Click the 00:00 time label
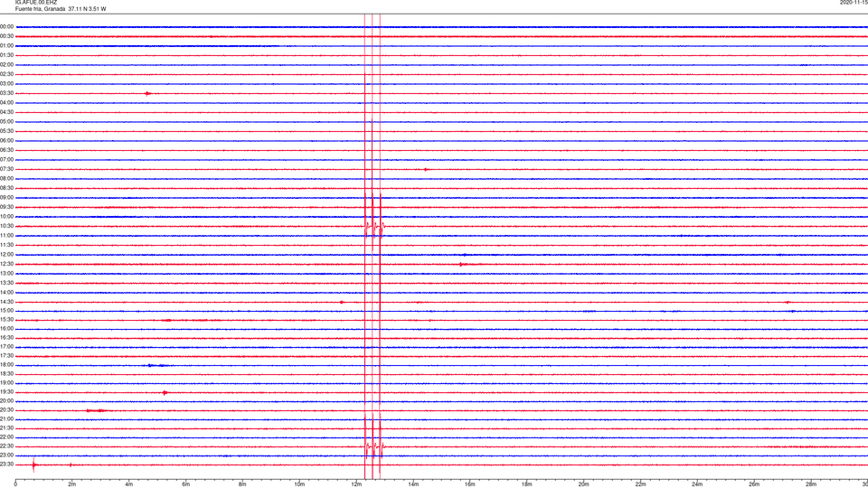 (6, 27)
